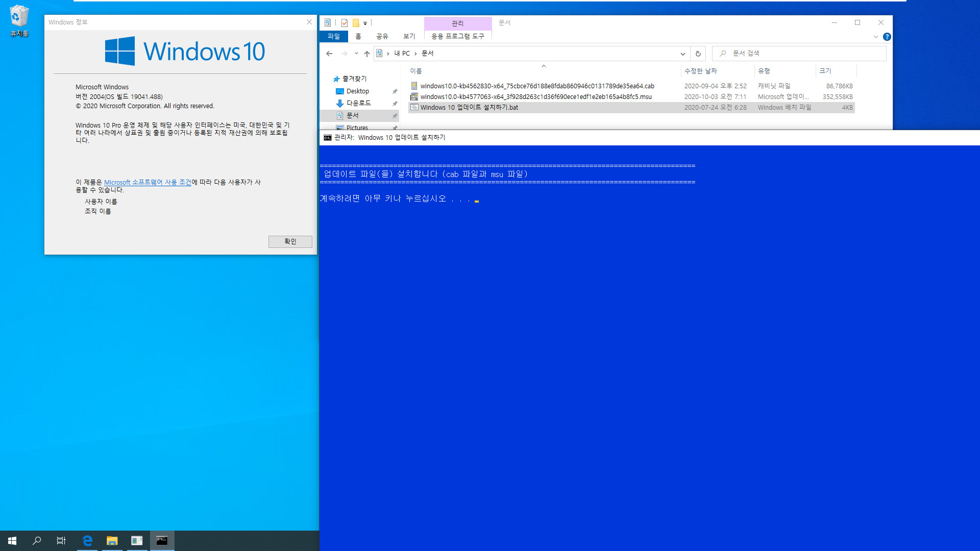Screen dimensions: 980x551
Task: Click Explorer quick access New folder icon
Action: 356,23
